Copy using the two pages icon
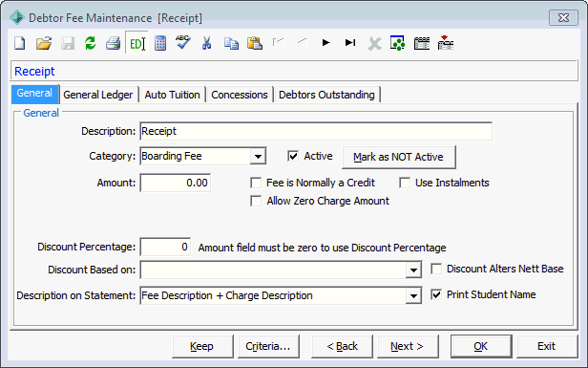 pyautogui.click(x=231, y=43)
